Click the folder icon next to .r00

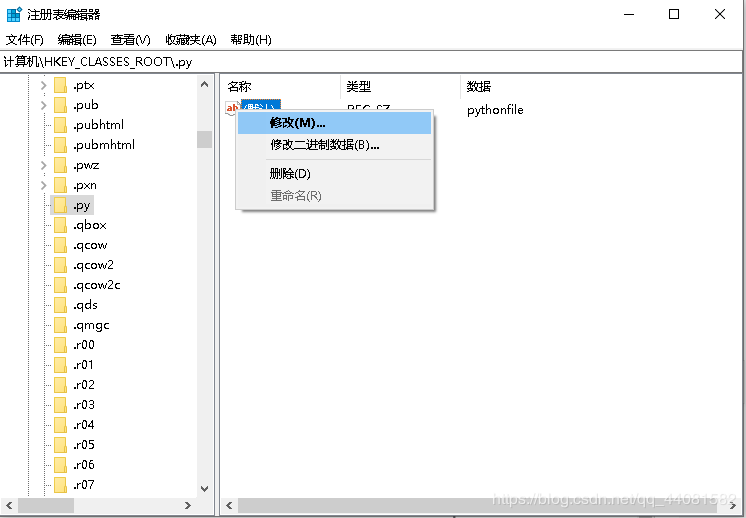[x=60, y=345]
